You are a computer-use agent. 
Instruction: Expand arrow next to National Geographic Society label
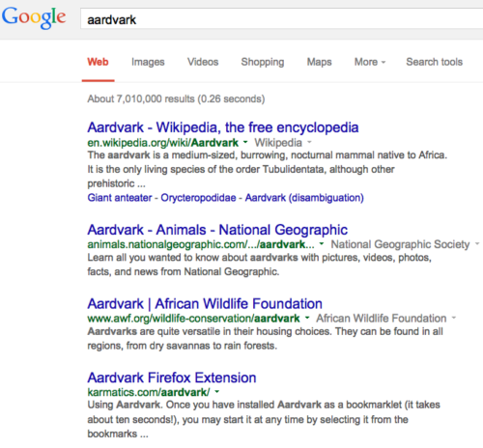477,244
